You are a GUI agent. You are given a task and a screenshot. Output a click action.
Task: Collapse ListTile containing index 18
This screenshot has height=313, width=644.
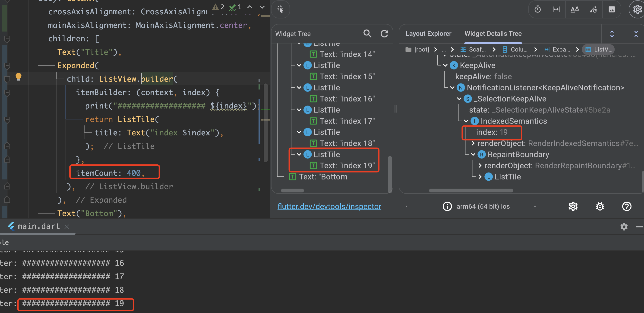click(x=299, y=132)
